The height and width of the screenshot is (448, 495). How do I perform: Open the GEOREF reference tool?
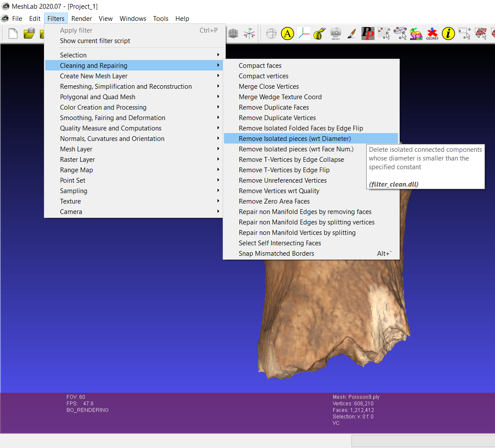[x=432, y=34]
